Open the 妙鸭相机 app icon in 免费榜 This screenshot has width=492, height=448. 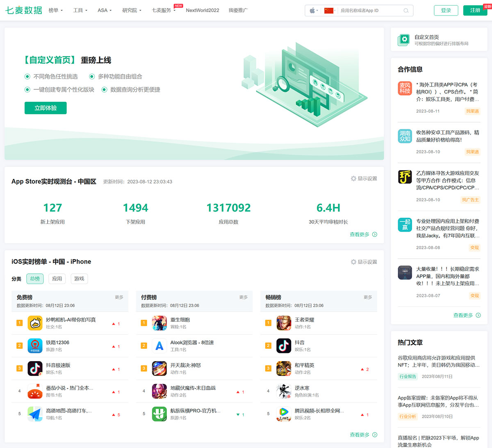[x=35, y=323]
